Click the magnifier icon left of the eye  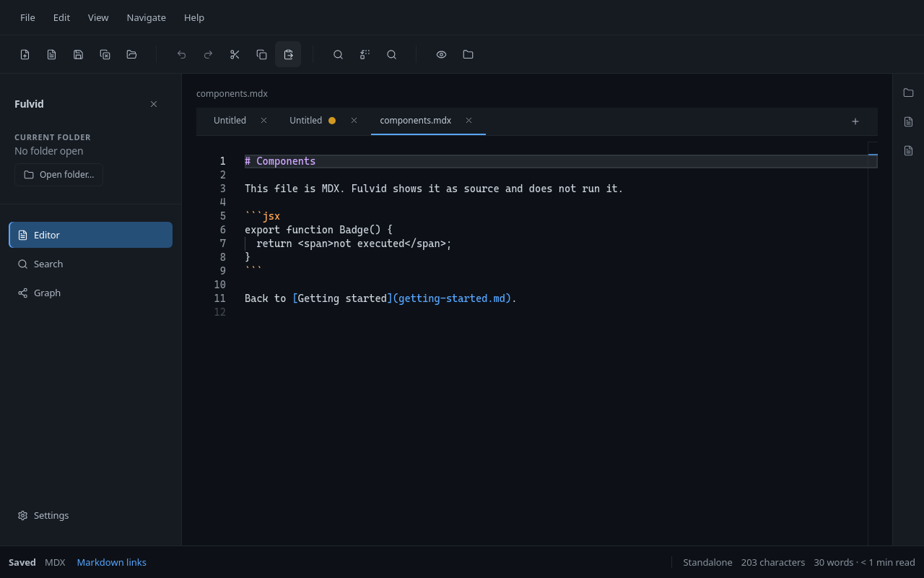click(391, 54)
